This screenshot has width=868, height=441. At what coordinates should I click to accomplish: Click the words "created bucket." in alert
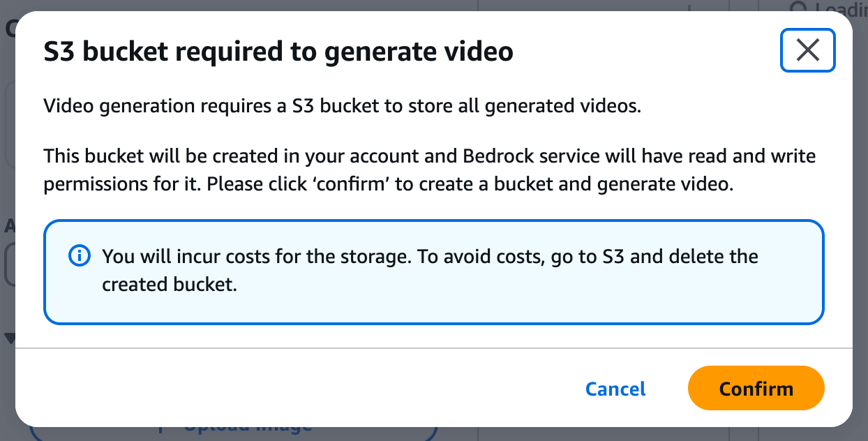click(x=170, y=284)
